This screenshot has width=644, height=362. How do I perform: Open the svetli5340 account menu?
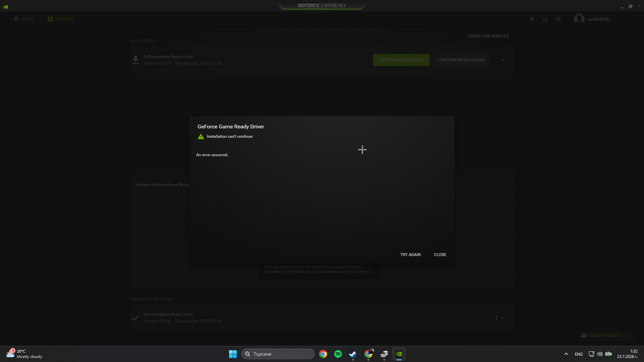(x=599, y=19)
